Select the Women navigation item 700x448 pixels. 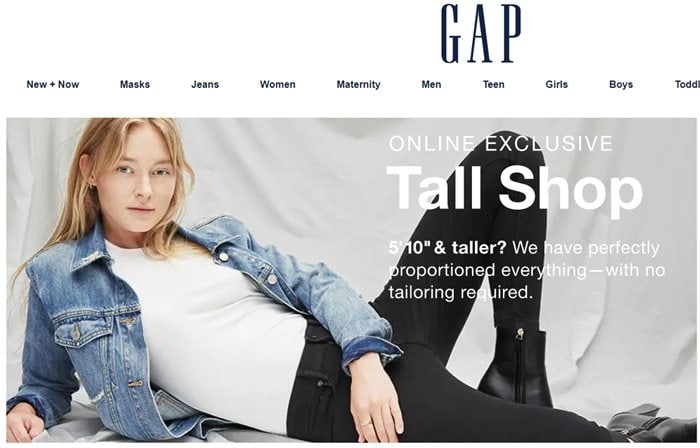pos(278,84)
